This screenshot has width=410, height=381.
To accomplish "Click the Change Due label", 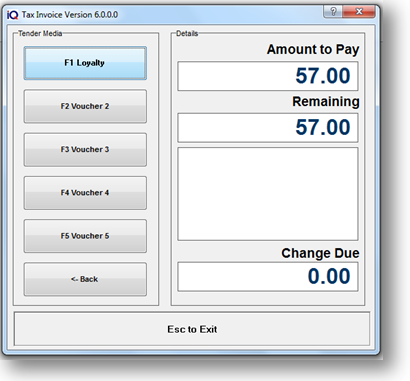I will pos(320,253).
